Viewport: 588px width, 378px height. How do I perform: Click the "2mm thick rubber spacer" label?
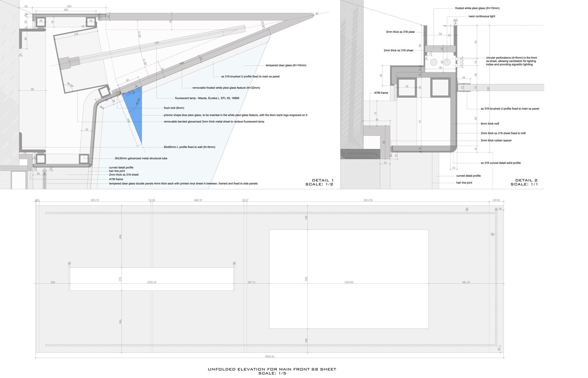point(496,140)
